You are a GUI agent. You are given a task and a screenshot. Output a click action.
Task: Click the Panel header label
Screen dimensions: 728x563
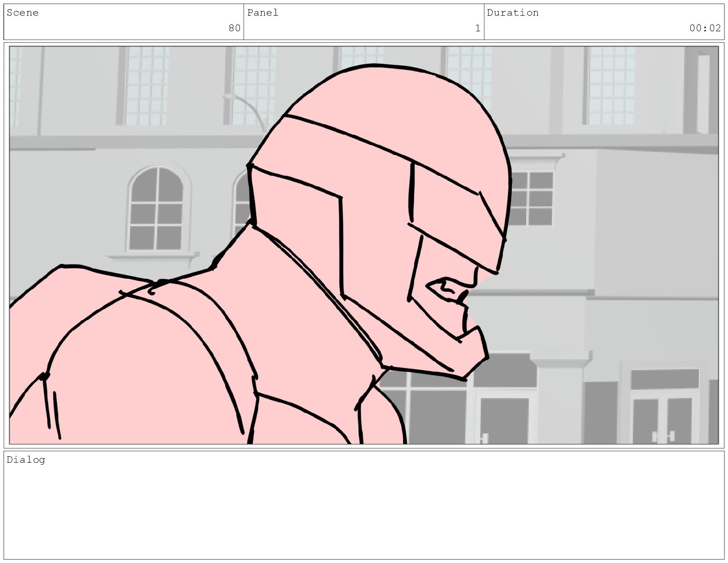(x=263, y=13)
